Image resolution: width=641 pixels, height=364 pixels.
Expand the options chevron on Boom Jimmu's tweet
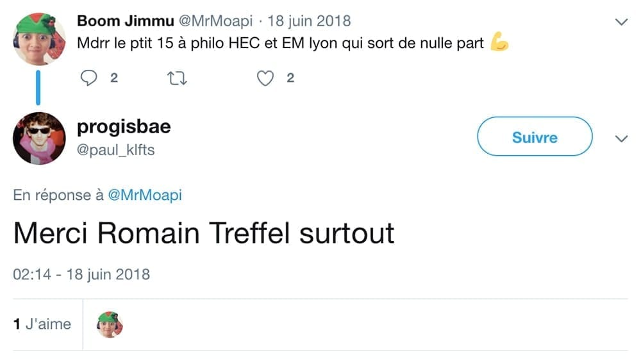coord(621,22)
